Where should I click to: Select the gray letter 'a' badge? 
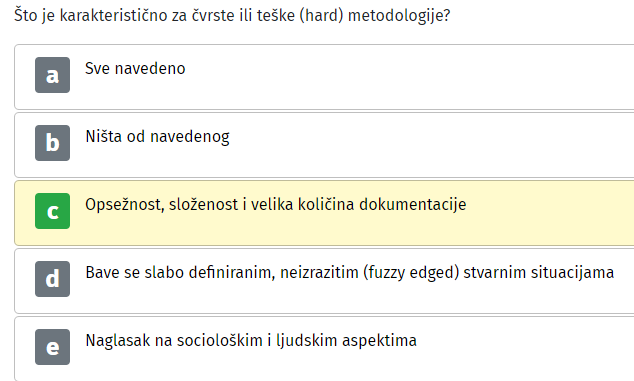click(53, 75)
